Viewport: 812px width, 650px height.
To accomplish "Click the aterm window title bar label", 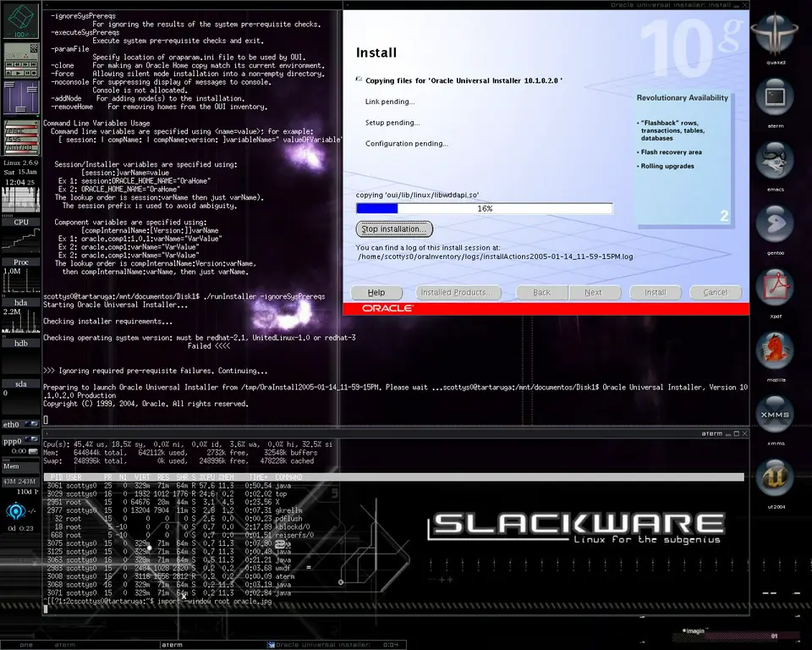I will point(711,433).
